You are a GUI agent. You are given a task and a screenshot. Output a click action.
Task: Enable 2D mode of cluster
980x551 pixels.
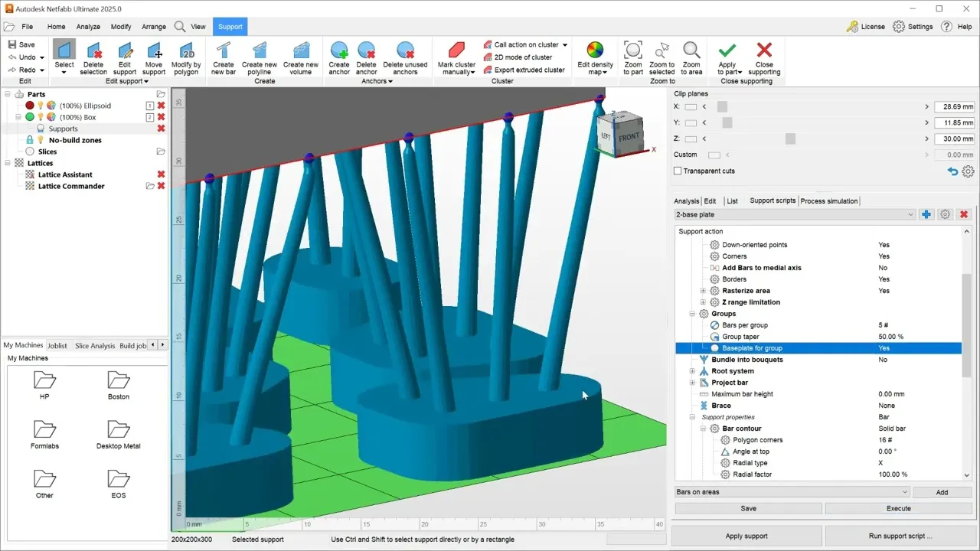coord(518,57)
